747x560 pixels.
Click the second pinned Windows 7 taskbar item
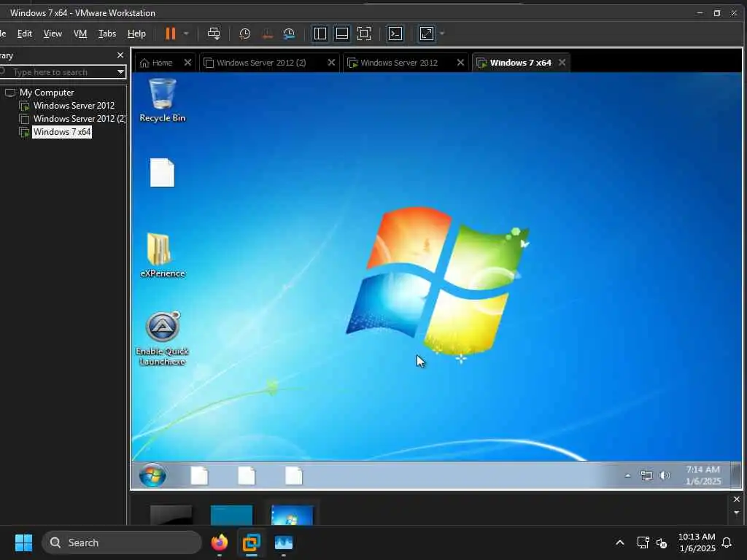[247, 475]
